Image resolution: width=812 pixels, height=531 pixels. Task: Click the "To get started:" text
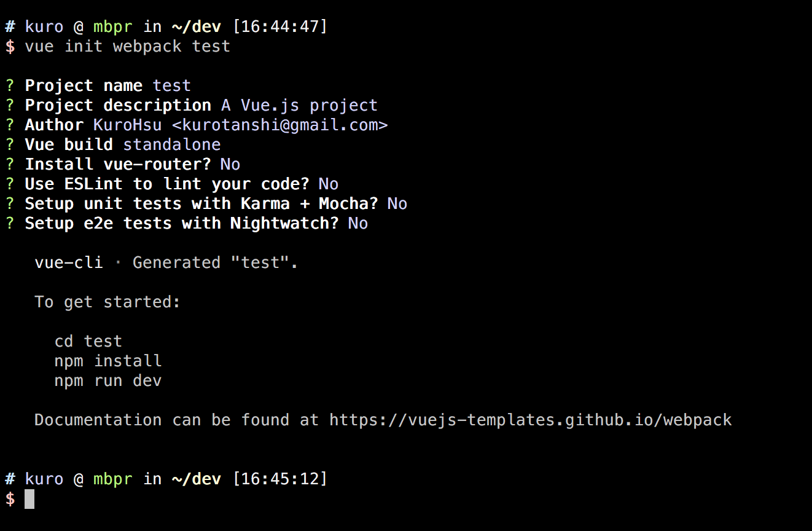click(107, 302)
